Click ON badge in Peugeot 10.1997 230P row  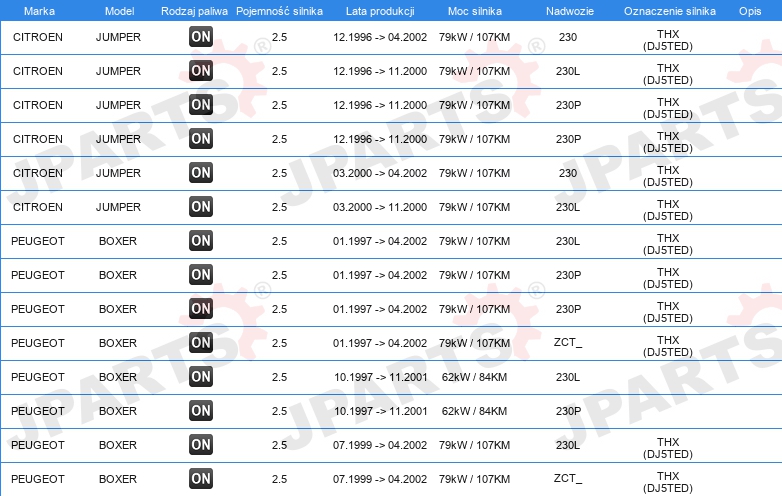201,411
